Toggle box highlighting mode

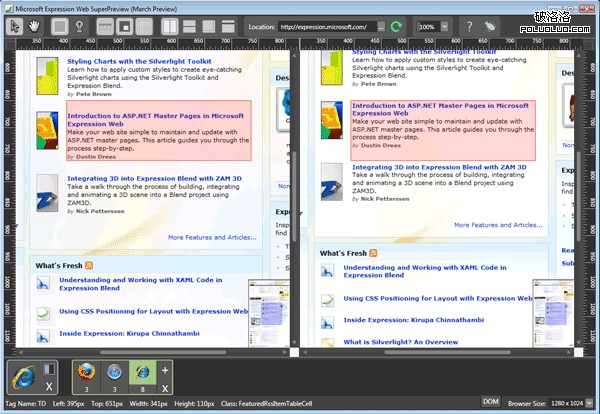pyautogui.click(x=62, y=27)
